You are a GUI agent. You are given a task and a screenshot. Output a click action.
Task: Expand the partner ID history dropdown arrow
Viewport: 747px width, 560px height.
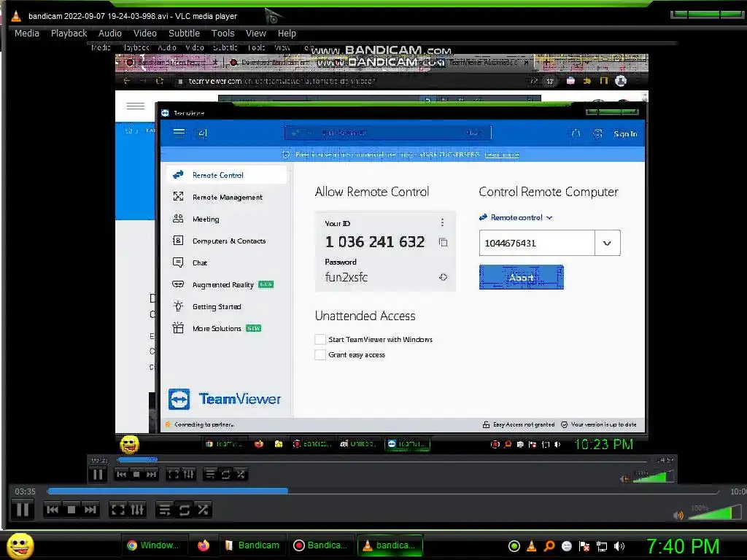[x=608, y=243]
